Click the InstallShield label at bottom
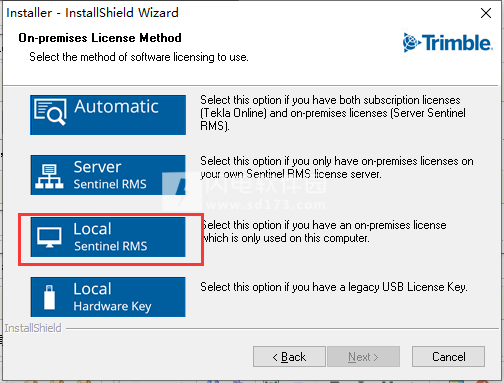This screenshot has width=504, height=383. [x=33, y=328]
